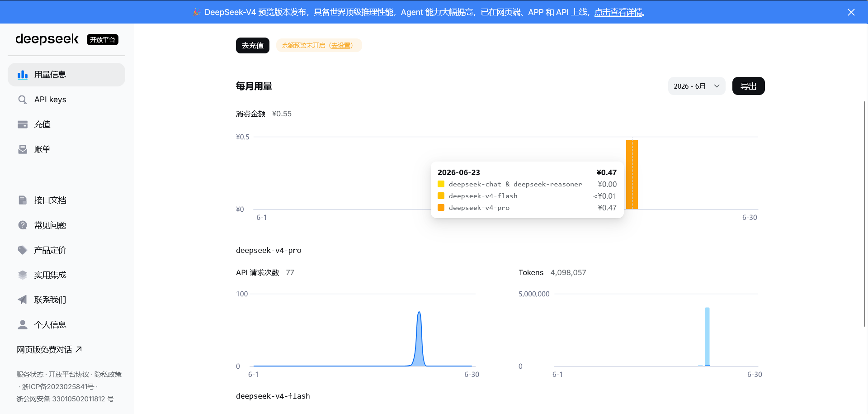
Task: Click the deepseek-v4-flash legend swatch
Action: click(441, 196)
